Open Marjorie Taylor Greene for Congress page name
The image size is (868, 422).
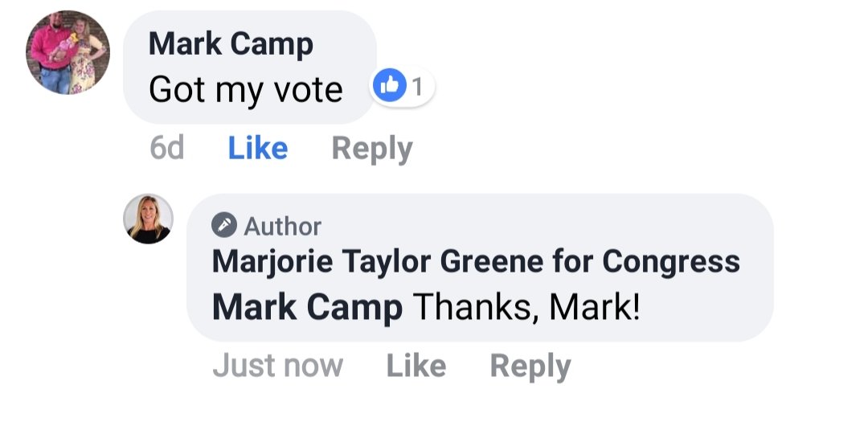476,261
